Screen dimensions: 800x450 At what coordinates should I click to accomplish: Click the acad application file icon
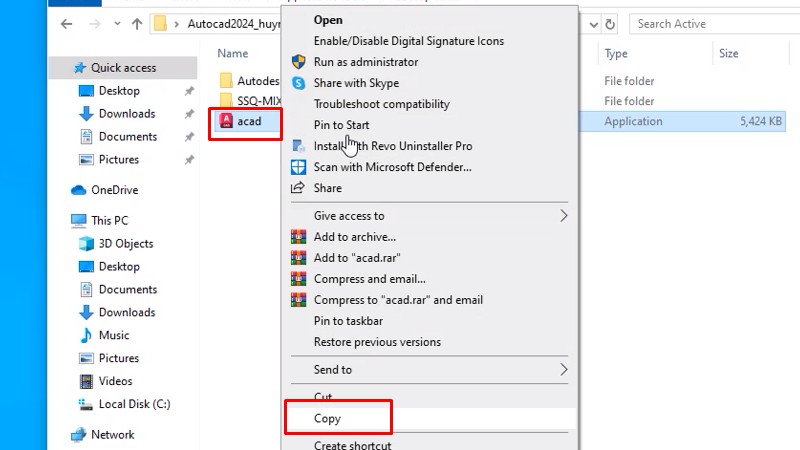click(x=225, y=121)
